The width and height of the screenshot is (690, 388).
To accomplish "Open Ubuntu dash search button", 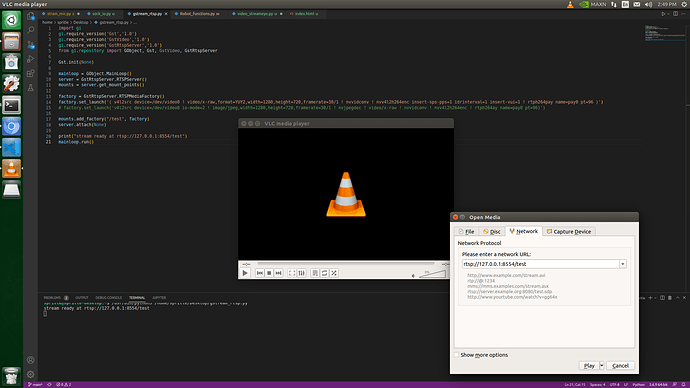I will 11,20.
